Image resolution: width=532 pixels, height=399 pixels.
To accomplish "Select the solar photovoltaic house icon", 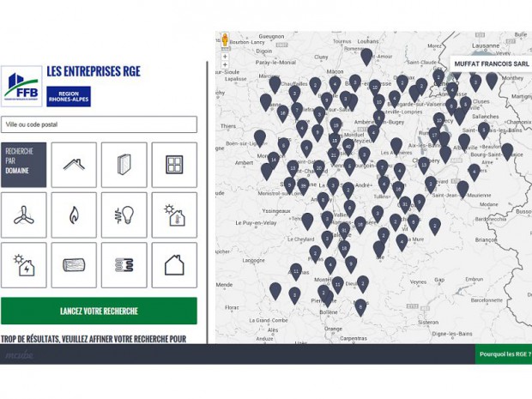I will (x=24, y=264).
